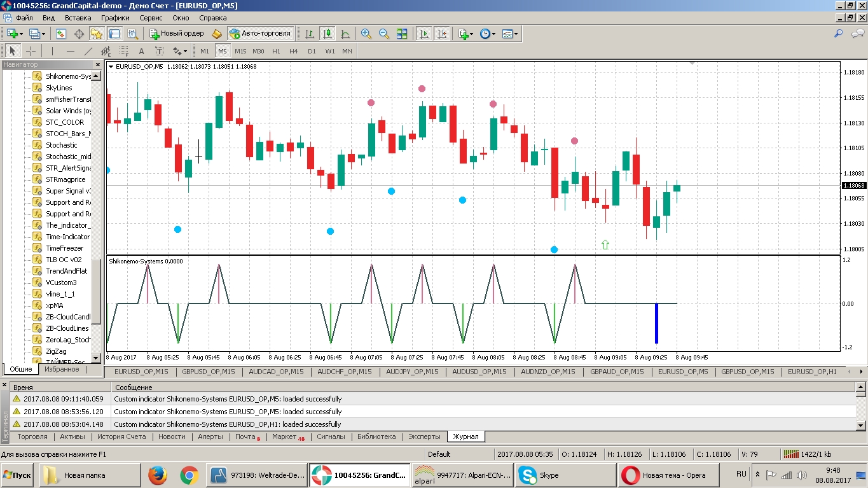Image resolution: width=868 pixels, height=488 pixels.
Task: Open the Alpari-ECN taskbar window
Action: click(x=462, y=475)
